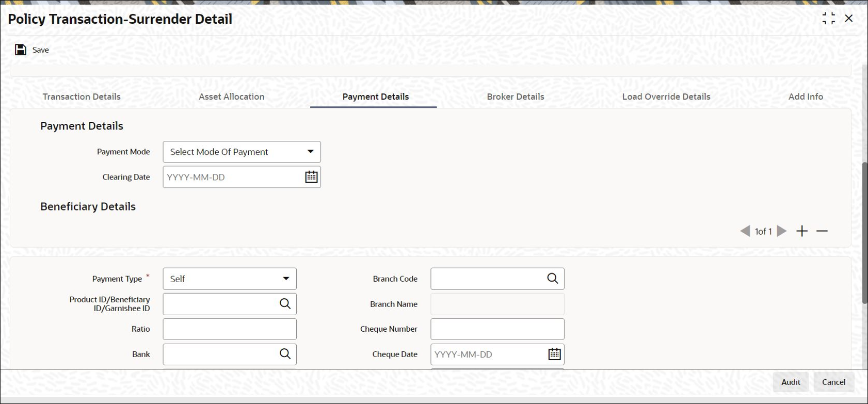
Task: Go to next beneficiary record arrow
Action: (x=782, y=231)
